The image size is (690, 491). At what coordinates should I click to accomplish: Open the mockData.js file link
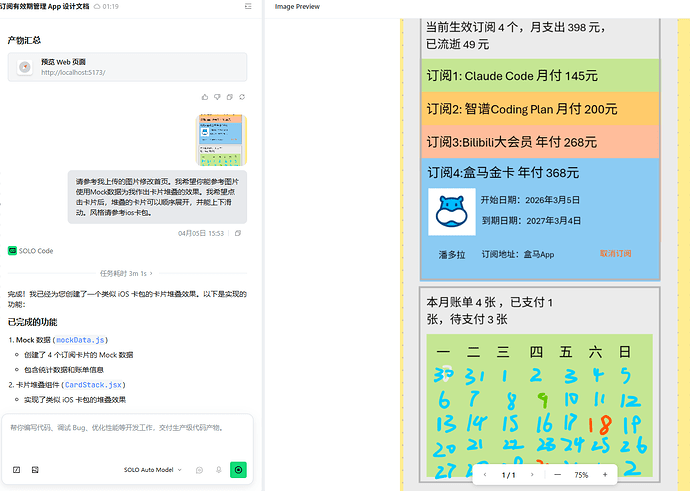80,340
